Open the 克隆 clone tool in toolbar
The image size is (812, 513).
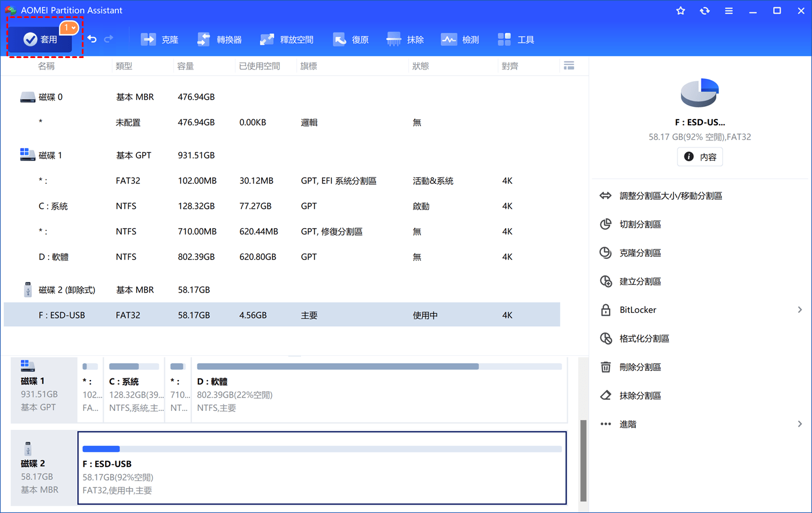(159, 39)
